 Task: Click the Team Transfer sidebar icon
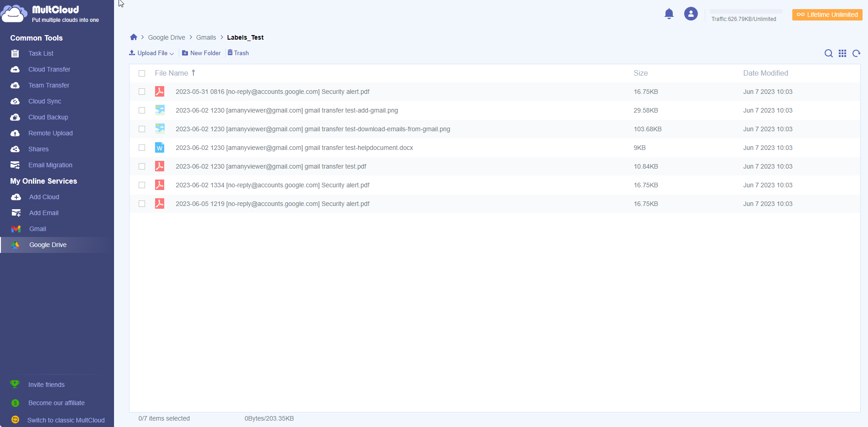(15, 85)
